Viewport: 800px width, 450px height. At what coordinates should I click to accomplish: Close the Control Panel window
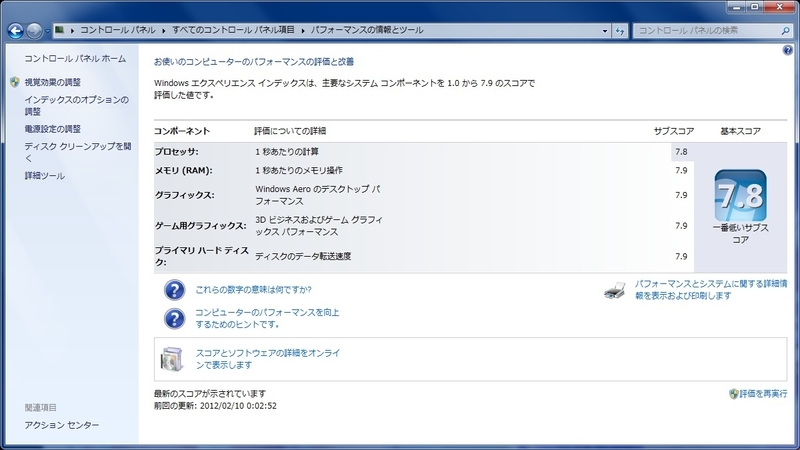point(780,7)
